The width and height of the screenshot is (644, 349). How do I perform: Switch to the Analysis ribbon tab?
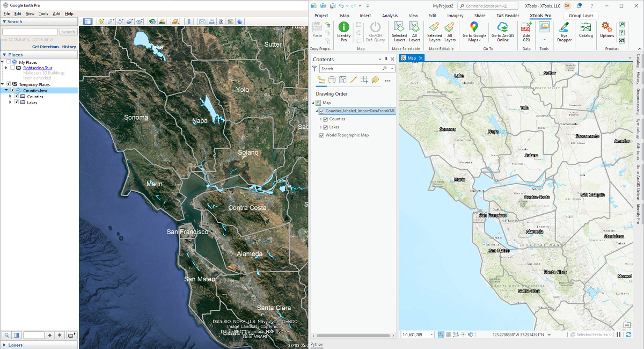click(390, 16)
